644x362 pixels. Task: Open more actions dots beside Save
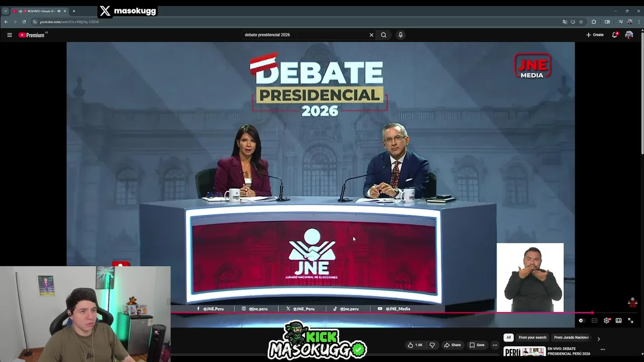495,345
